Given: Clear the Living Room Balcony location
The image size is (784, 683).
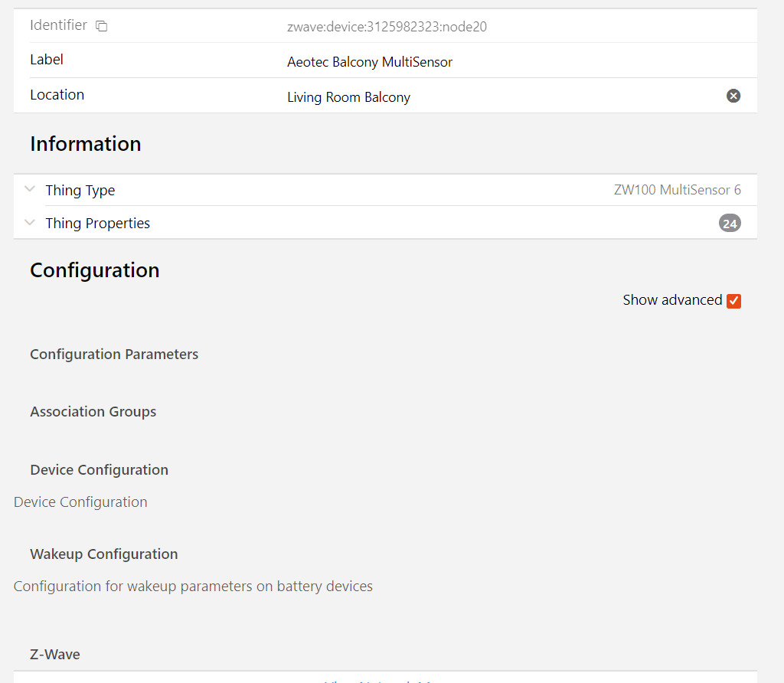Looking at the screenshot, I should (x=733, y=96).
